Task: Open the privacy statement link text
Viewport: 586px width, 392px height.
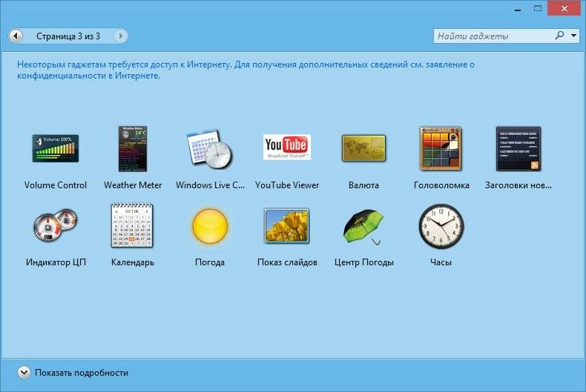Action: [246, 70]
